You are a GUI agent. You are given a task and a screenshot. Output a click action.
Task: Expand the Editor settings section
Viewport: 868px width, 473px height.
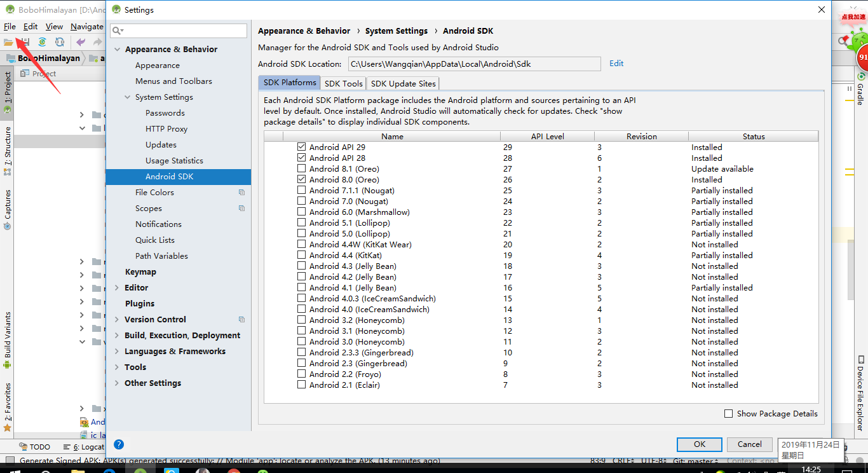coord(117,287)
